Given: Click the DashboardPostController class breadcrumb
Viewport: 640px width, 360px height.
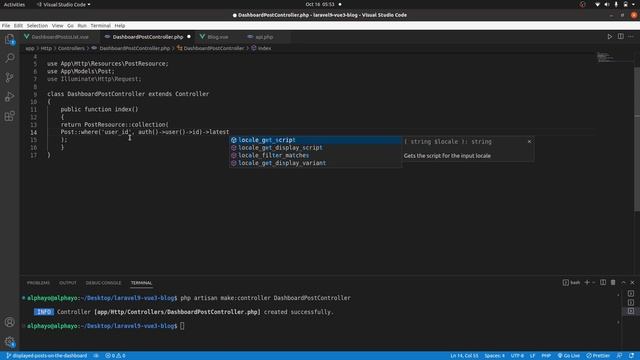Looking at the screenshot, I should coord(210,48).
